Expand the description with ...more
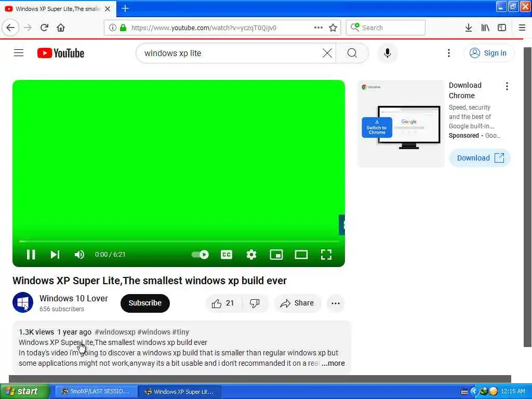The height and width of the screenshot is (399, 532). pyautogui.click(x=333, y=363)
